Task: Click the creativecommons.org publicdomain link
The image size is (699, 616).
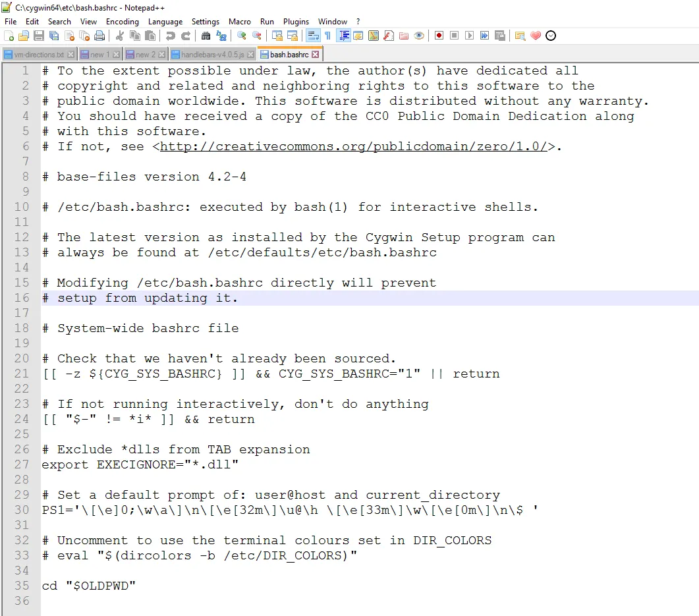Action: point(354,146)
